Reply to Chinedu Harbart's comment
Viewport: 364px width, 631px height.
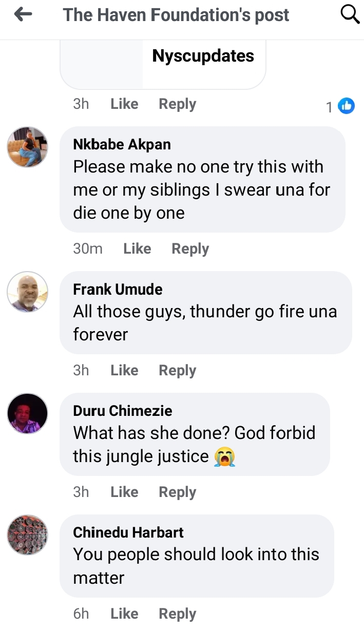[177, 614]
